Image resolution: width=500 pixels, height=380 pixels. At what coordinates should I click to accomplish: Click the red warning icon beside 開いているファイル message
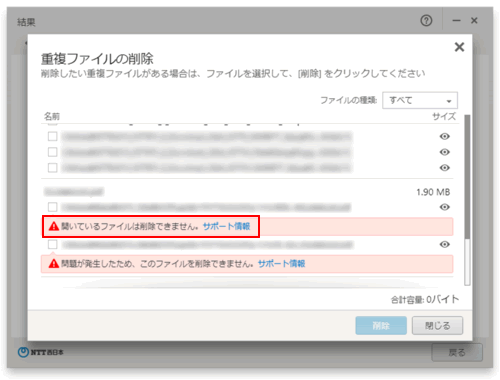[x=54, y=226]
